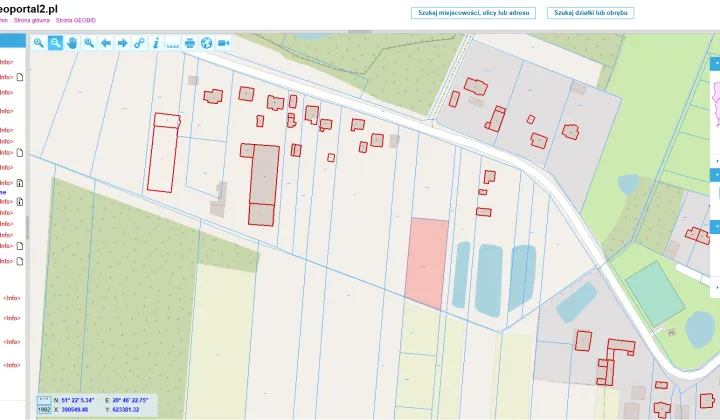Select the zoom in magnifier tool
Screen dimensions: 720x420
pyautogui.click(x=39, y=43)
